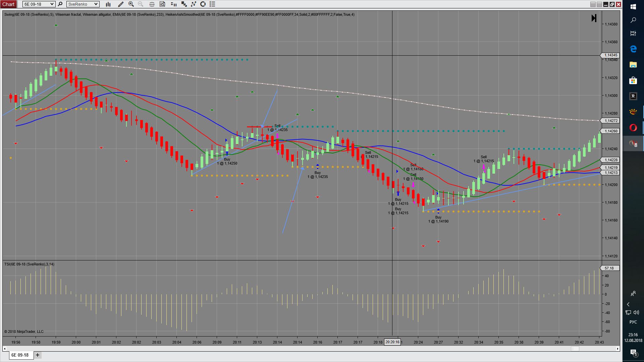The height and width of the screenshot is (362, 644).
Task: Open Task View on the taskbar
Action: (x=633, y=34)
